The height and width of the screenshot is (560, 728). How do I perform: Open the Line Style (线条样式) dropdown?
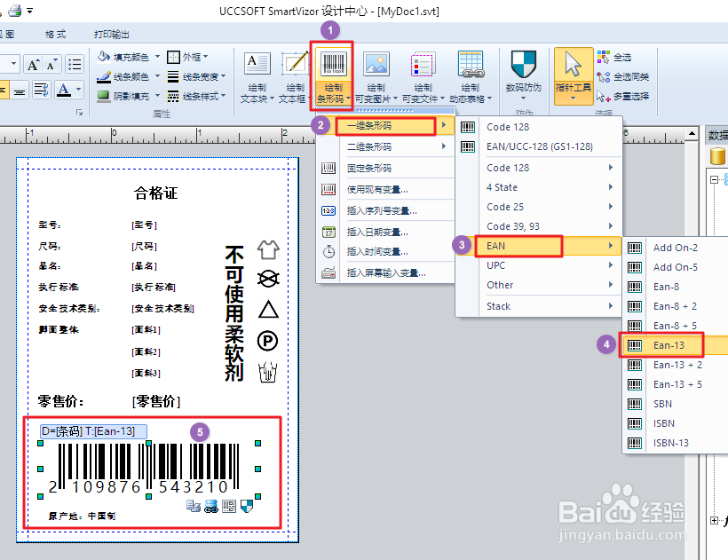click(x=196, y=96)
